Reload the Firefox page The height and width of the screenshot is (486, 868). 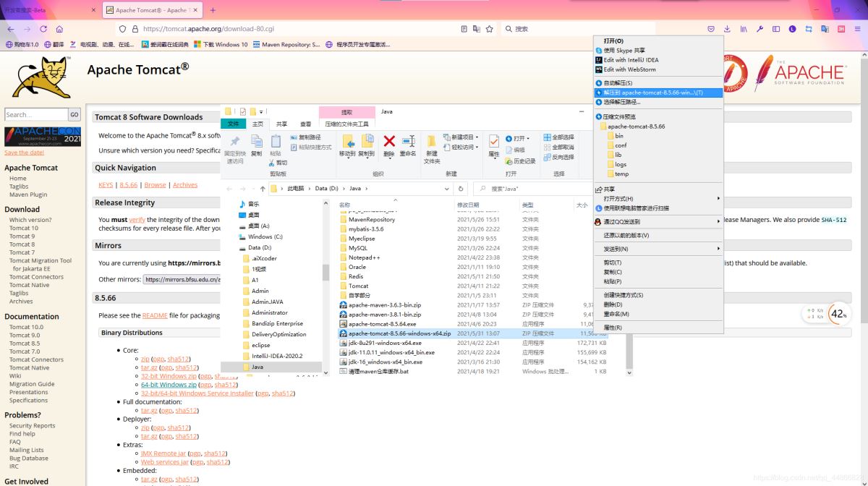point(43,29)
